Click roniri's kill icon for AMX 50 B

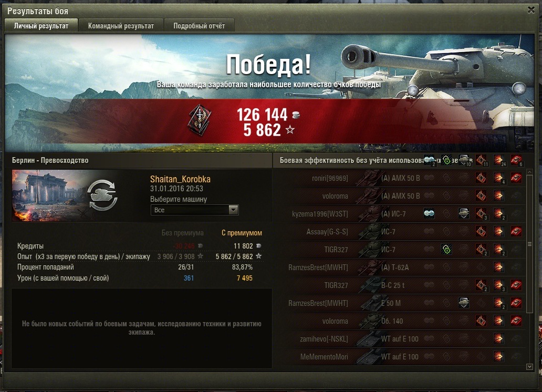coord(516,178)
